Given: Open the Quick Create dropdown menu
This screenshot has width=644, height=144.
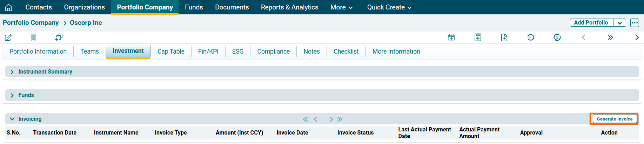Looking at the screenshot, I should 389,7.
